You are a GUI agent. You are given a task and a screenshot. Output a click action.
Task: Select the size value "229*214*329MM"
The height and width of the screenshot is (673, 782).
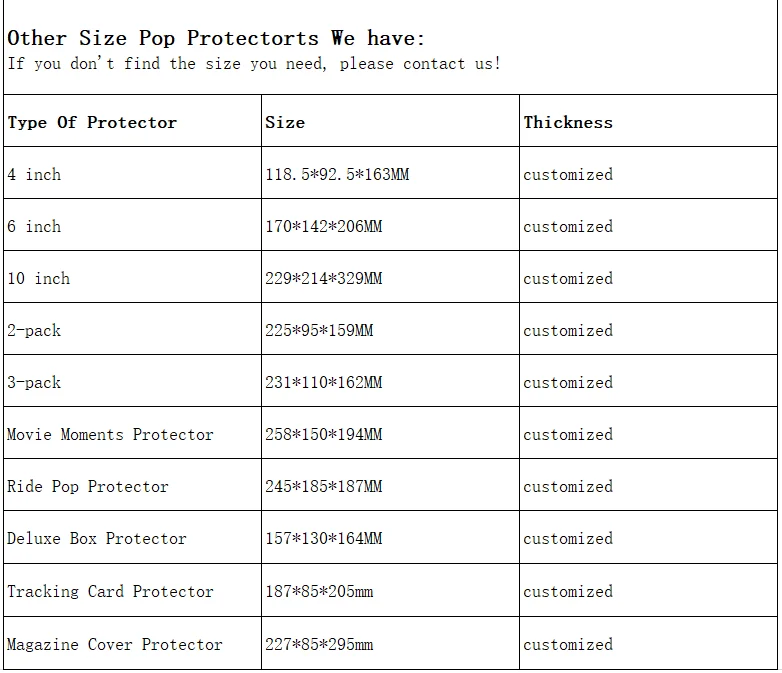click(x=323, y=279)
